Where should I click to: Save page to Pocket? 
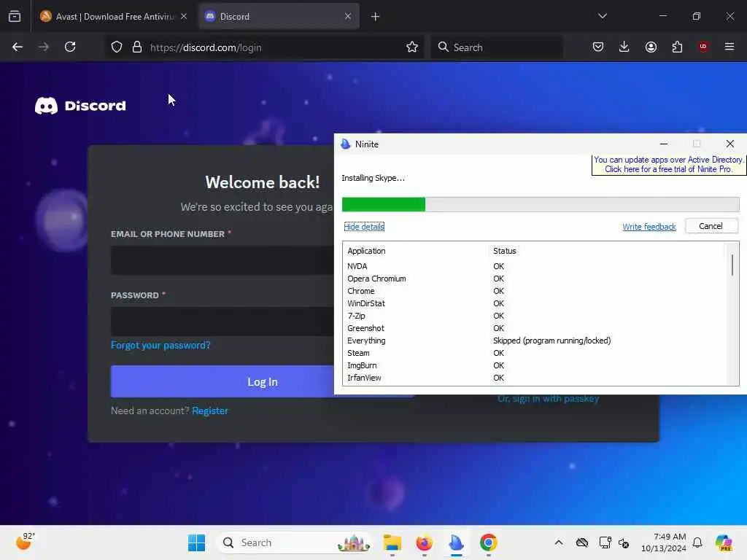598,47
